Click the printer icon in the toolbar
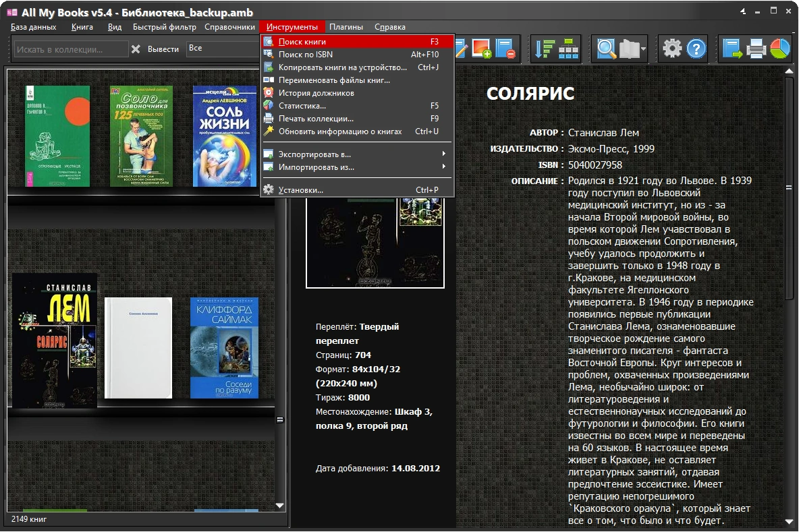Screen dimensions: 799x532 756,49
